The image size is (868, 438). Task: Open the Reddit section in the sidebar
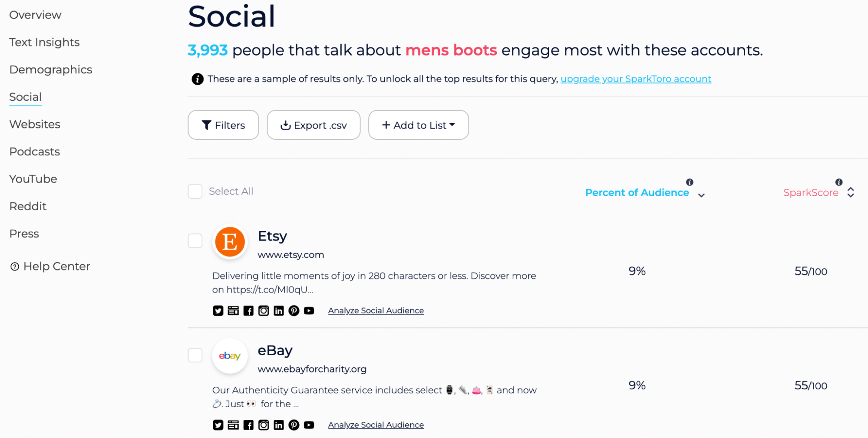click(x=28, y=206)
